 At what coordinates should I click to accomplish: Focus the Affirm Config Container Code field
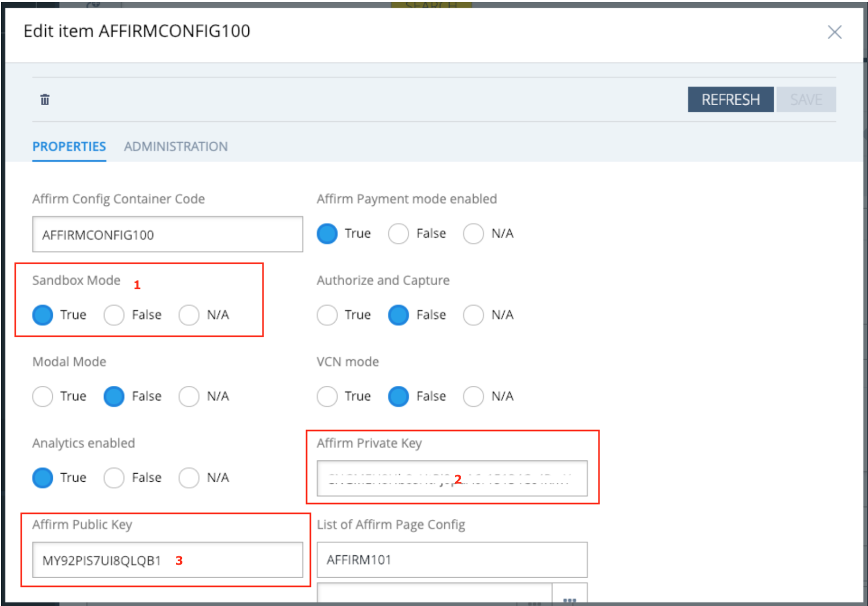(168, 234)
